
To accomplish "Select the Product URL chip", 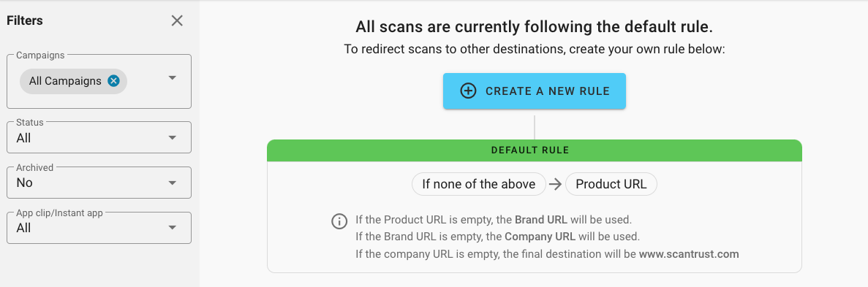I will [x=611, y=184].
